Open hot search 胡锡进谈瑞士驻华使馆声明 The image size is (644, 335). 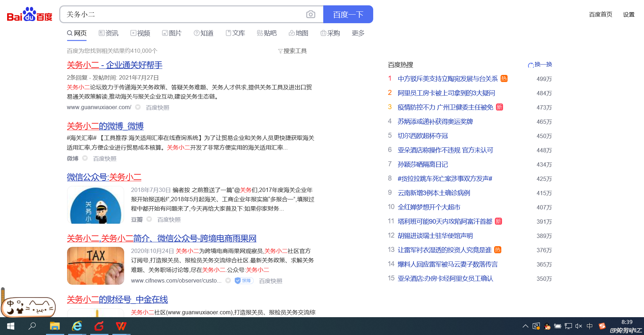pyautogui.click(x=435, y=235)
